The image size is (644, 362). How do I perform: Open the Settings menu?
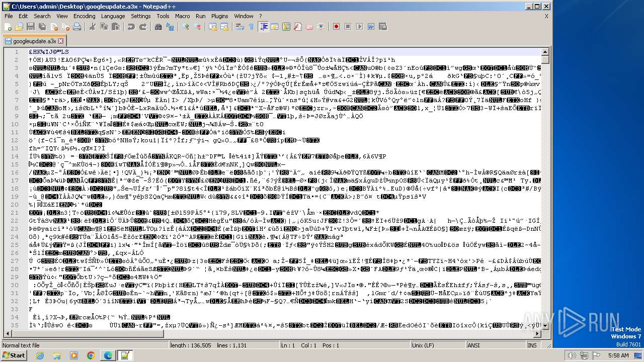pyautogui.click(x=141, y=16)
